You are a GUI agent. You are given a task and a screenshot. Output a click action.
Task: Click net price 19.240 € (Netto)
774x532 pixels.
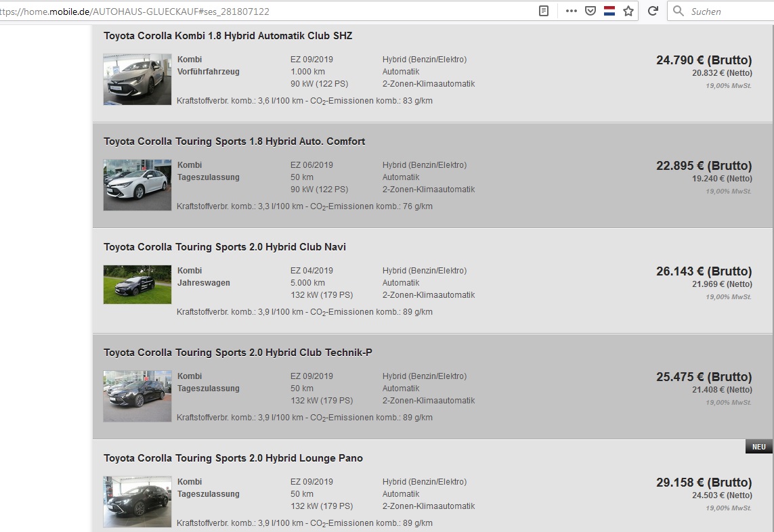[x=722, y=179]
